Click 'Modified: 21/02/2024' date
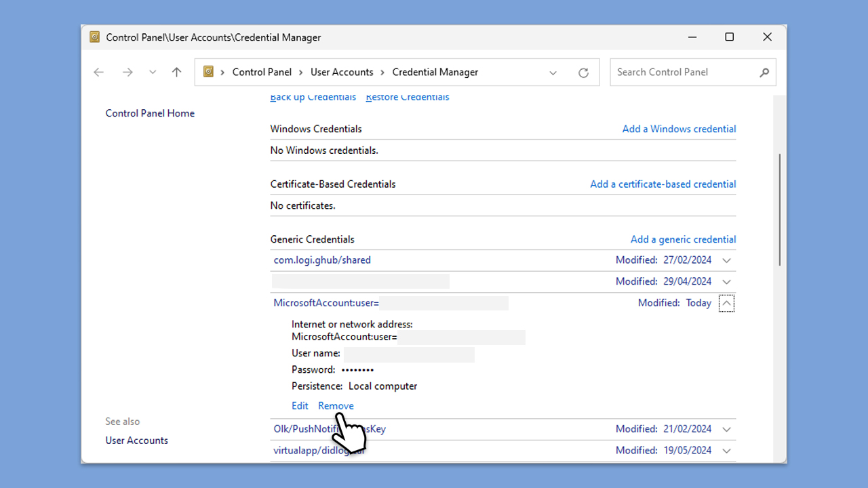The height and width of the screenshot is (488, 868). 664,429
